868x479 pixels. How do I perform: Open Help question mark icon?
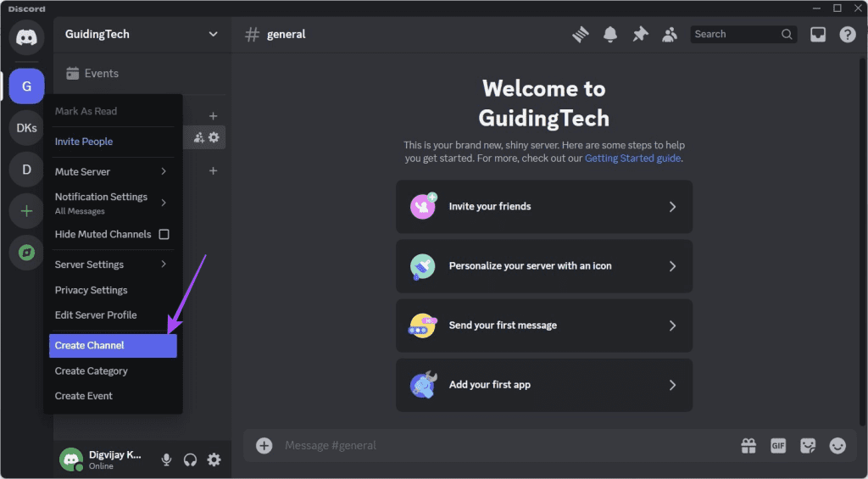(x=848, y=34)
